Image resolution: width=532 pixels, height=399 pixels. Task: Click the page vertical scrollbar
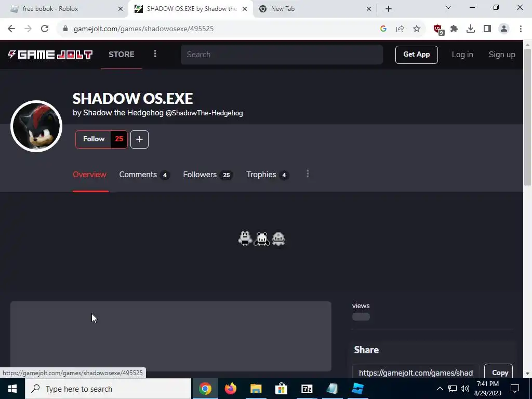pyautogui.click(x=528, y=117)
